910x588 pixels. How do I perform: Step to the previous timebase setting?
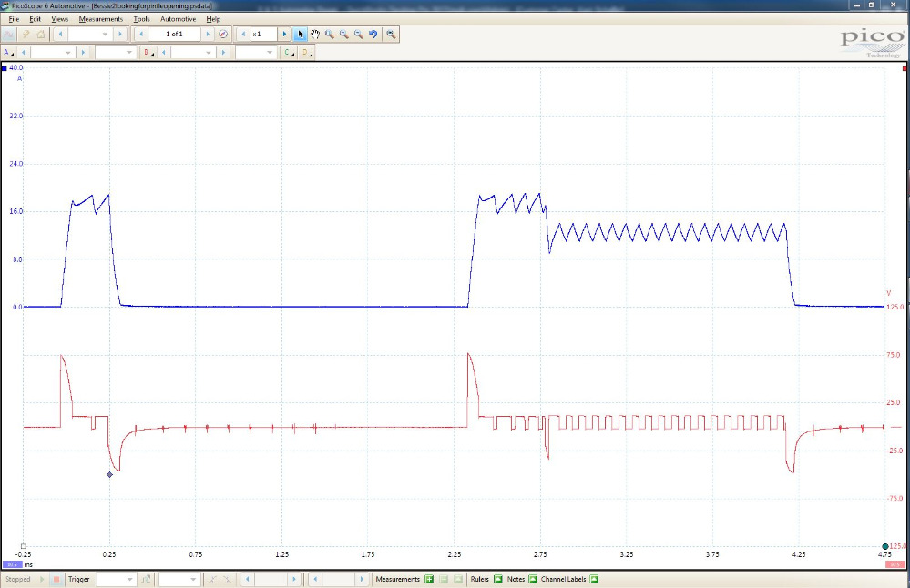(x=60, y=35)
